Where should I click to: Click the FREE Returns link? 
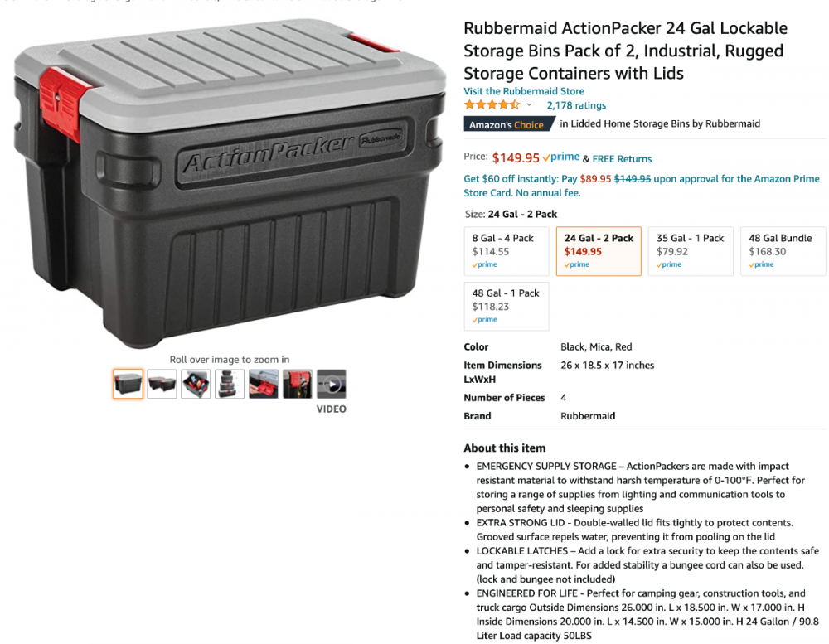pos(622,158)
